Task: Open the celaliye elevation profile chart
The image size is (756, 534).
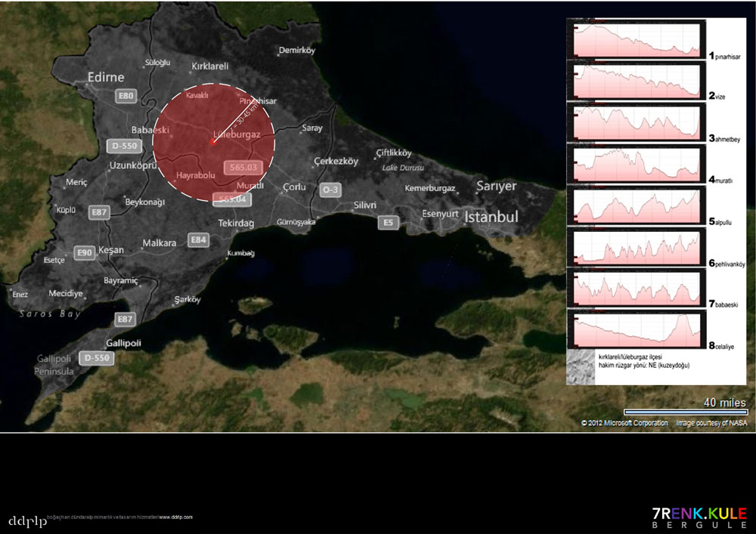Action: [x=637, y=329]
